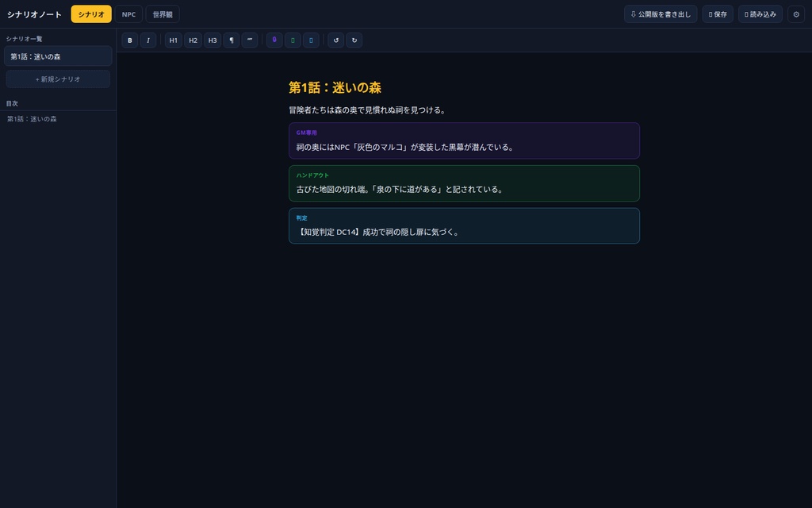Click the 知覚判定 DC14 text
Viewport: 812px width, 508px height.
pos(378,233)
